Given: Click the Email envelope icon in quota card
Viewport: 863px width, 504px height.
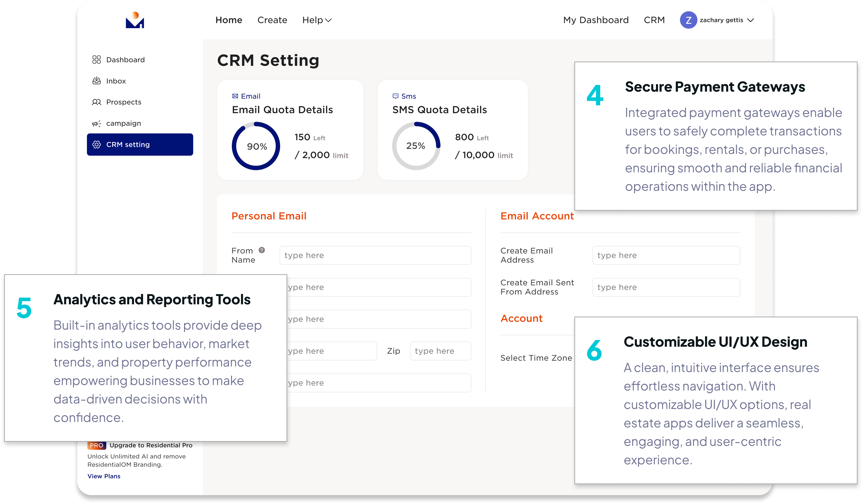Looking at the screenshot, I should pyautogui.click(x=235, y=96).
